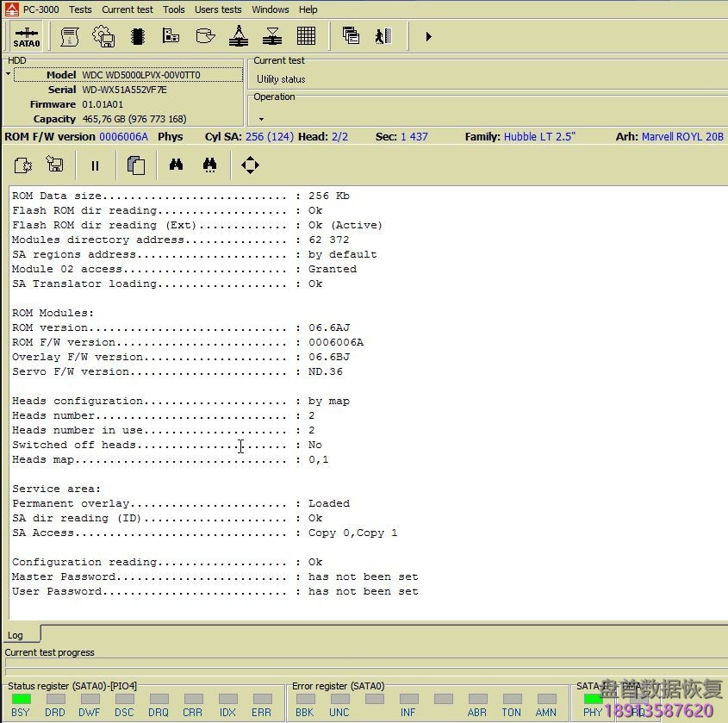Viewport: 728px width, 723px height.
Task: Expand the HDD info panel arrow
Action: (x=6, y=74)
